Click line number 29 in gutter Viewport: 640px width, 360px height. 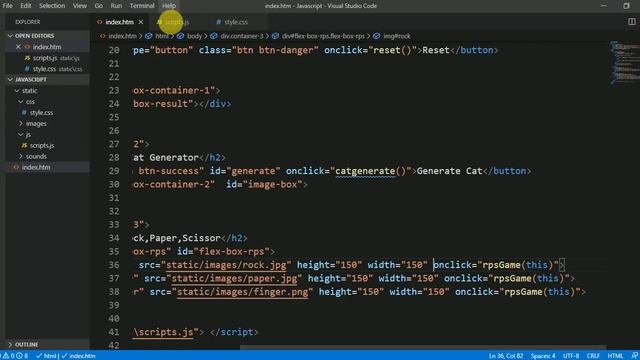(114, 171)
